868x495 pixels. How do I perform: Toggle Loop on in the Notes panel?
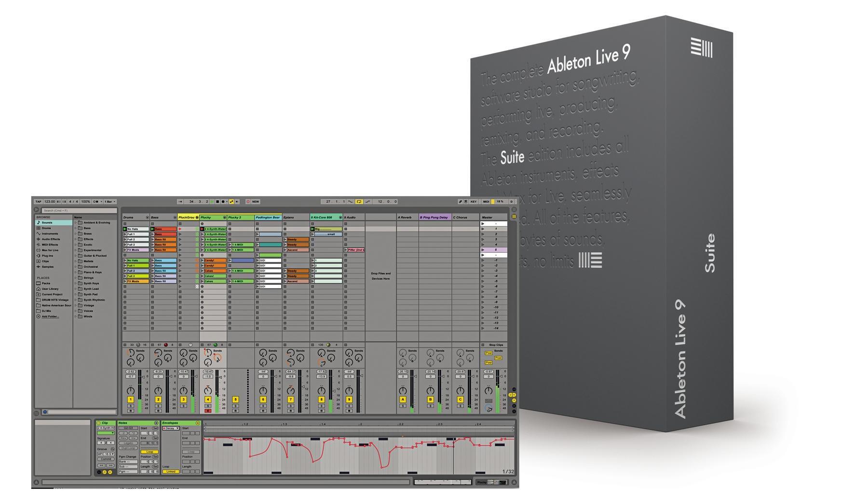(149, 452)
